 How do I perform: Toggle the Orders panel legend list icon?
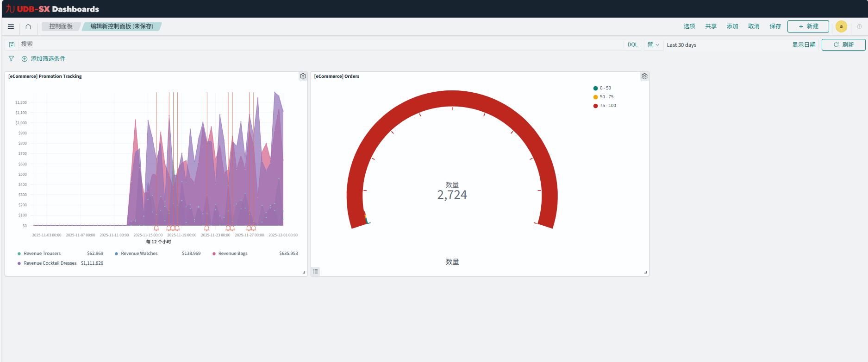tap(315, 272)
